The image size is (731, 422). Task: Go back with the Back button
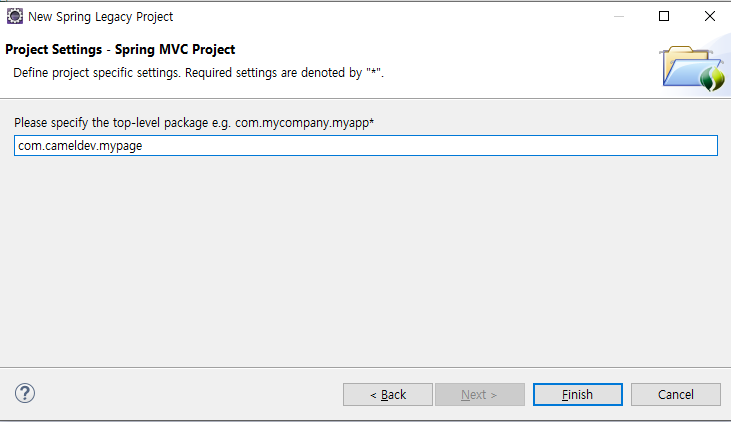pos(387,394)
